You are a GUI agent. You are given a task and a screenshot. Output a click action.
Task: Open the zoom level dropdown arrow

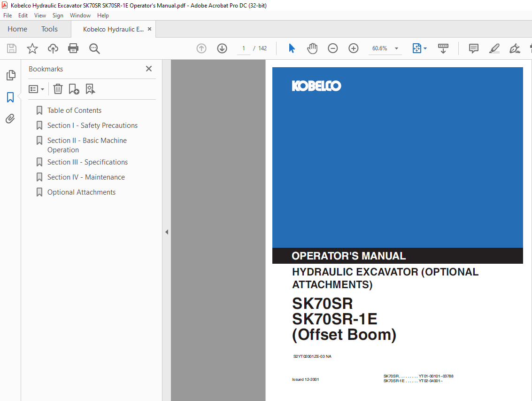396,48
